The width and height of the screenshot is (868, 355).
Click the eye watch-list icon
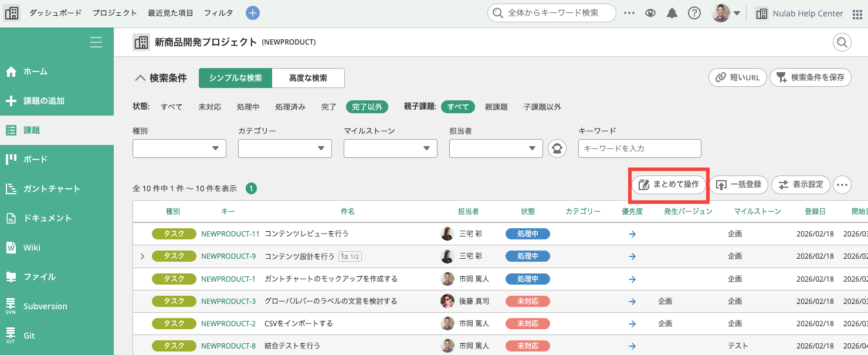(650, 13)
